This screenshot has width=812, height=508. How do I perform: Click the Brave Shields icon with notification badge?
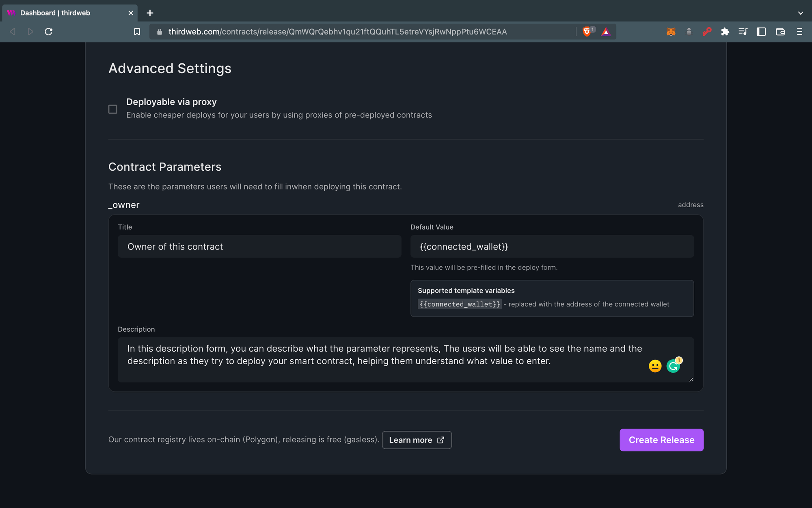587,32
